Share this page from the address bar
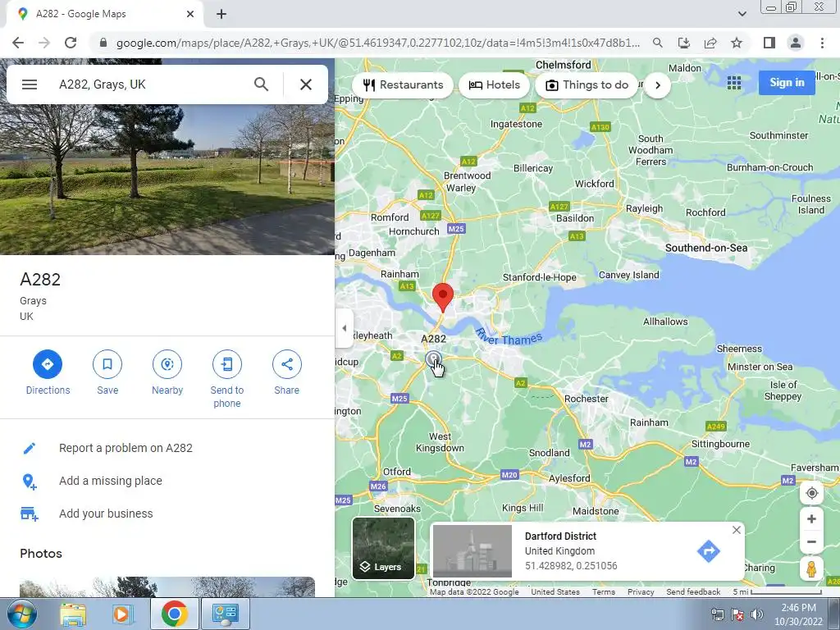The width and height of the screenshot is (840, 630). 710,43
